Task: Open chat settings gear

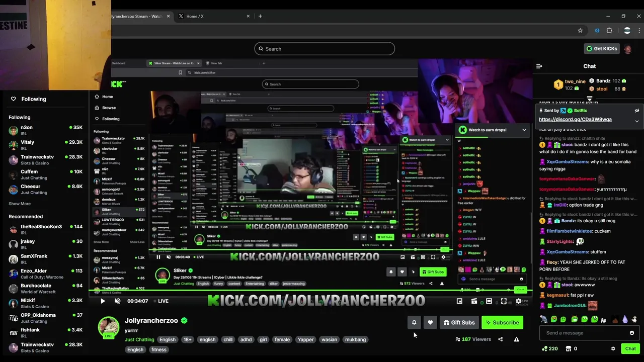Action: point(613,348)
